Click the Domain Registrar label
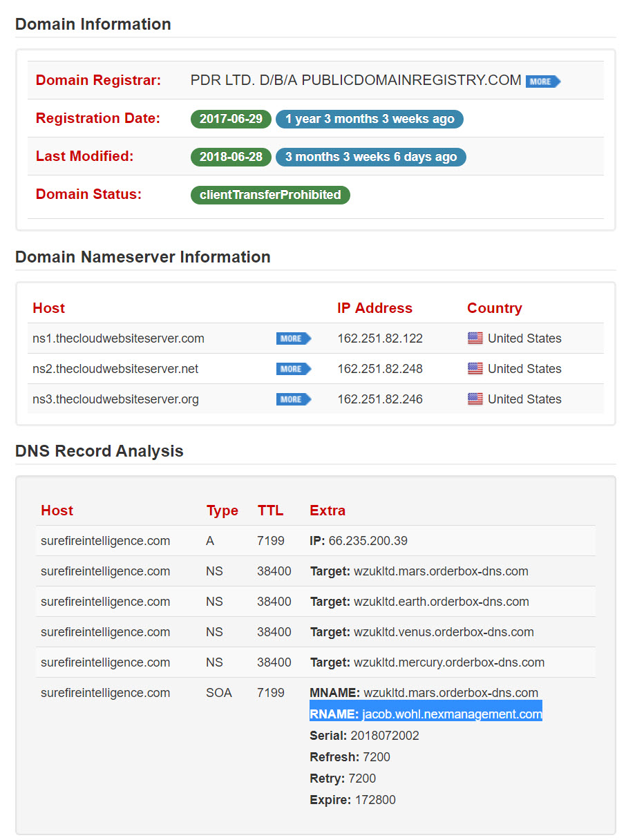The width and height of the screenshot is (626, 840). [x=98, y=80]
